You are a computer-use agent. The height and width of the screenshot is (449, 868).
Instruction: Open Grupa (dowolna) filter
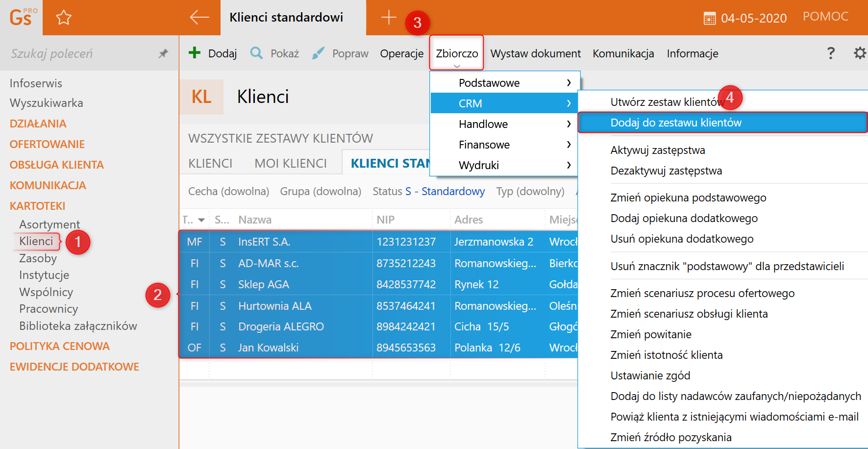click(x=321, y=191)
